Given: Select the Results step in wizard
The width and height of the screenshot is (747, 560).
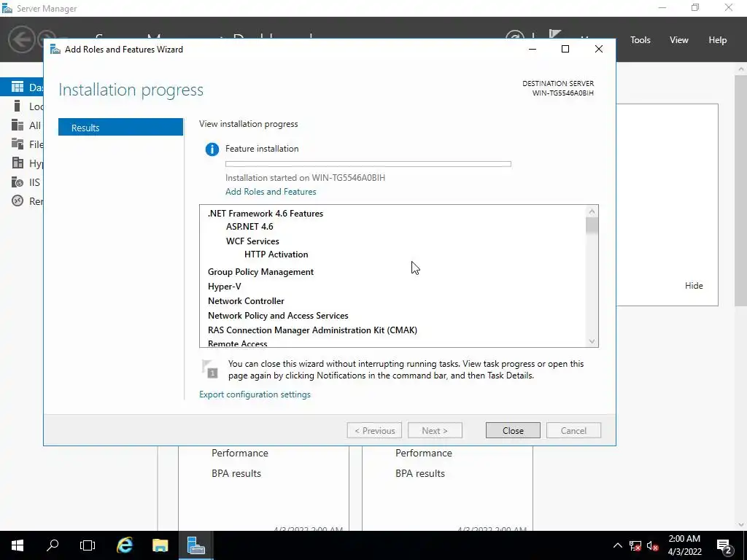Looking at the screenshot, I should pos(120,127).
